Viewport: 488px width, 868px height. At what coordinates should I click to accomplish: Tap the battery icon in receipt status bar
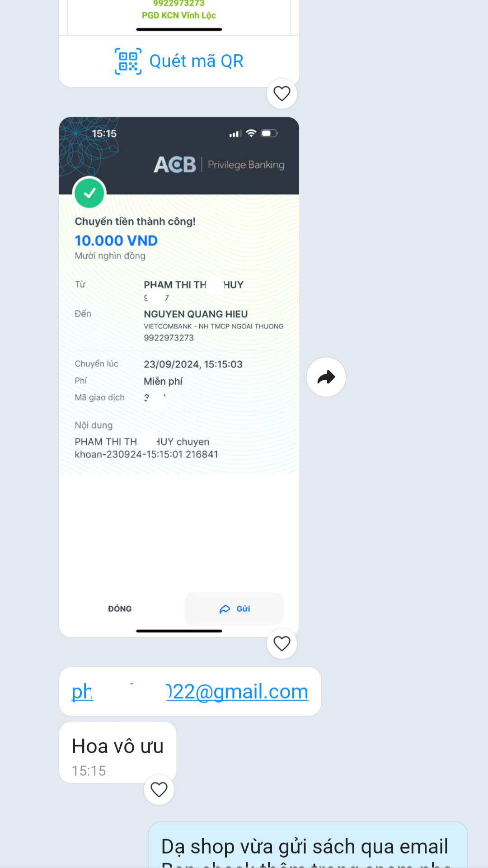269,133
